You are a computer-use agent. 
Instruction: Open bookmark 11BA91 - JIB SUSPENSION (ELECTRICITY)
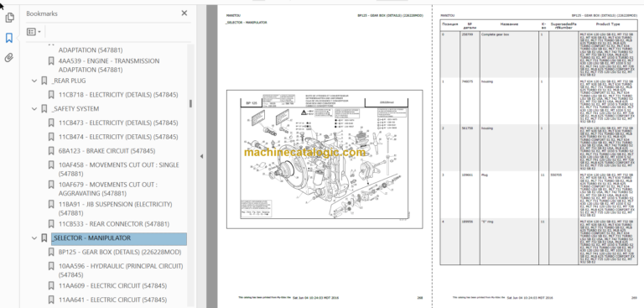(116, 208)
